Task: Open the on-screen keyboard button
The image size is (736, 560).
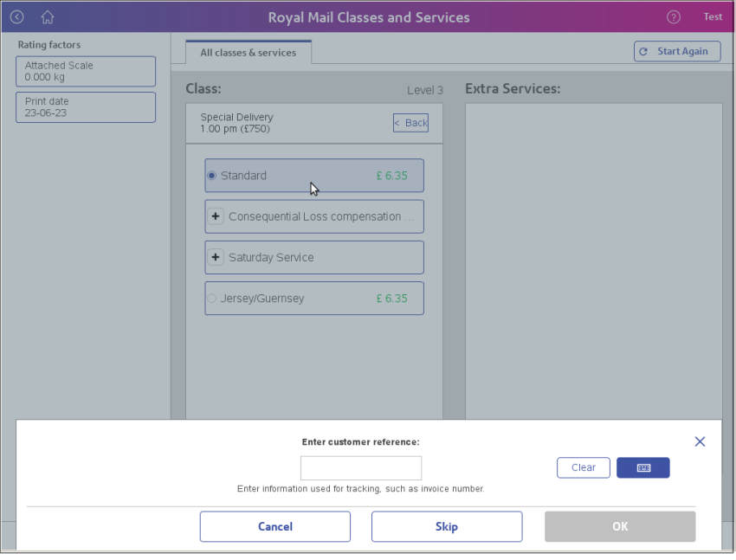Action: tap(642, 467)
